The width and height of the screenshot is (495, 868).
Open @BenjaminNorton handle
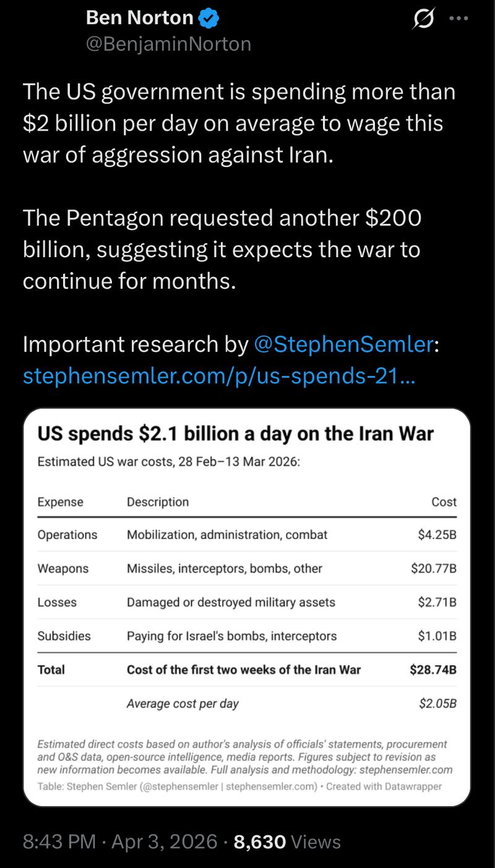(x=168, y=44)
